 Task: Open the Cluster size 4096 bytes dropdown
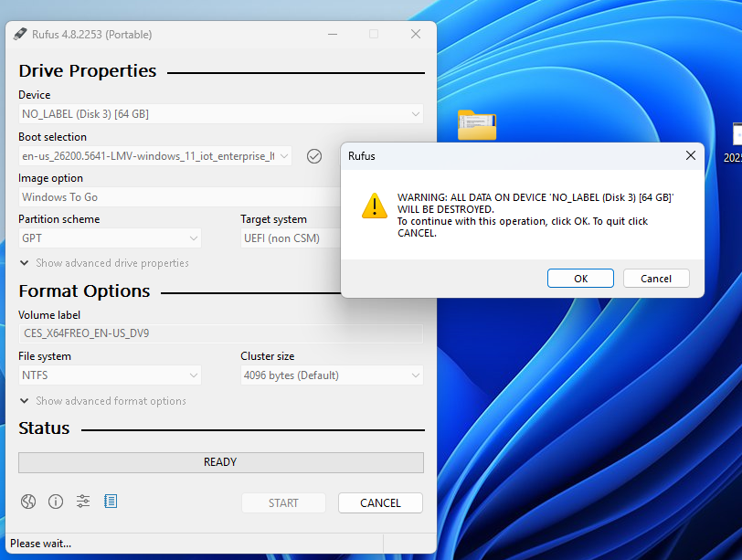point(332,375)
